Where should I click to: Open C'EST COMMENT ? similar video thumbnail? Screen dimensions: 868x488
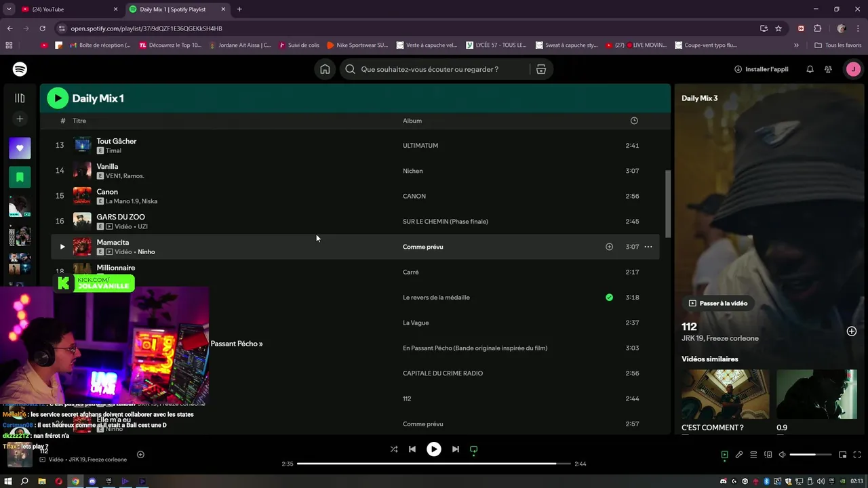[x=726, y=394]
